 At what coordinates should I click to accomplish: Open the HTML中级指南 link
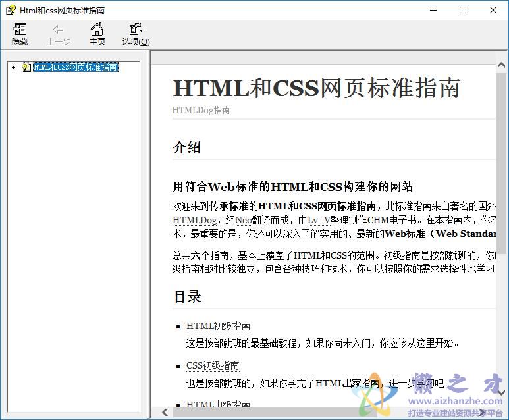(219, 404)
